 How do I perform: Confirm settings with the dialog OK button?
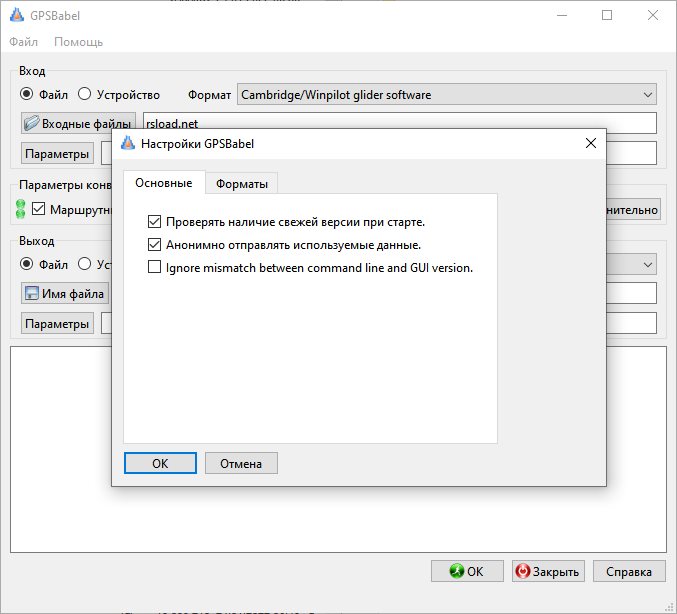pyautogui.click(x=160, y=463)
